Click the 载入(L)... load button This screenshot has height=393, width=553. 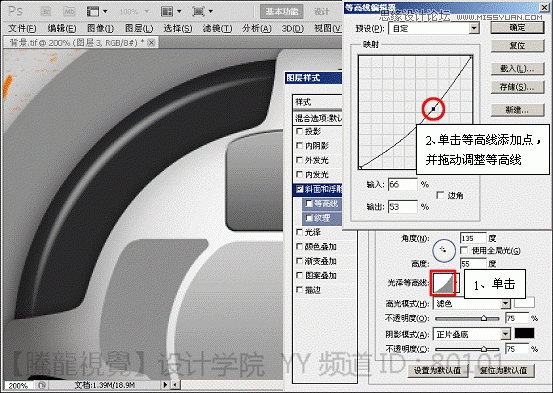click(517, 68)
